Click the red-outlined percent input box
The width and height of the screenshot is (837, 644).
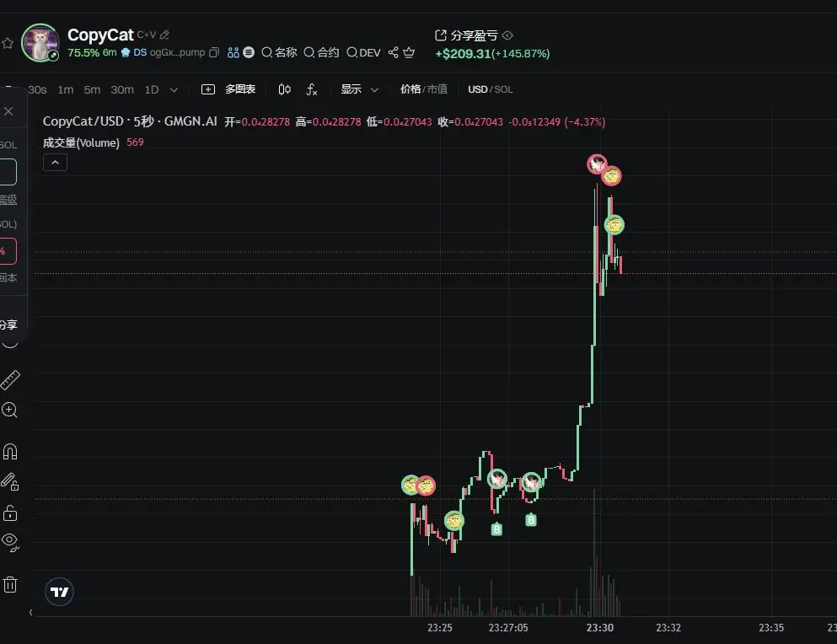8,251
